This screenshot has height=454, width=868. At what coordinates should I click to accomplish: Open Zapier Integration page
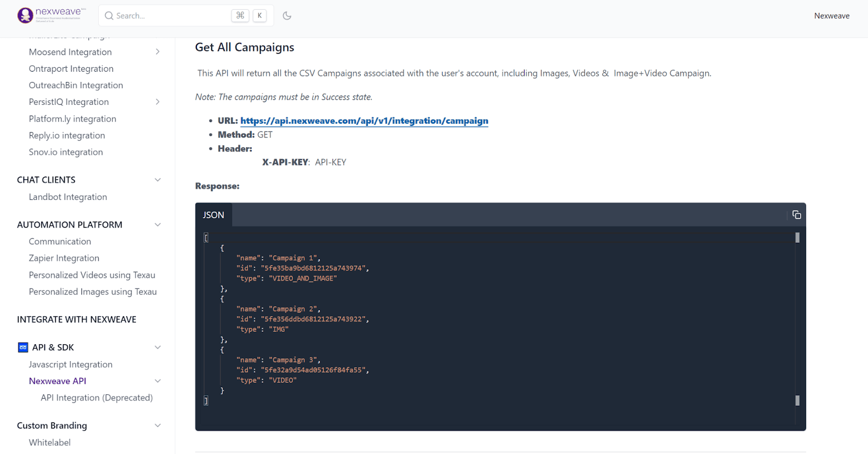pos(64,258)
